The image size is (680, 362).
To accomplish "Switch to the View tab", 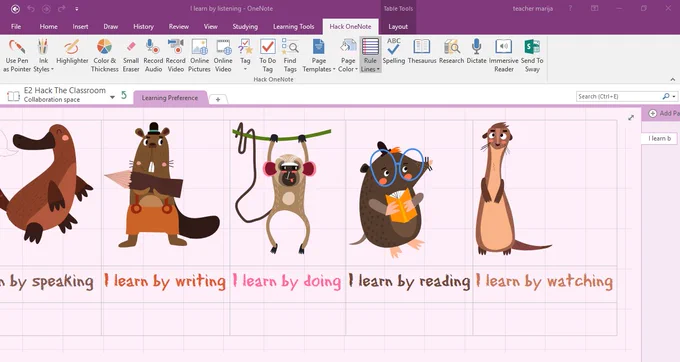I will coord(211,26).
